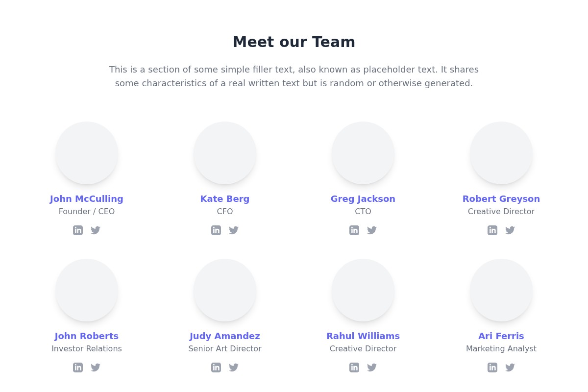Click the Meet our Team heading
Viewport: 588px width, 392px height.
point(294,42)
